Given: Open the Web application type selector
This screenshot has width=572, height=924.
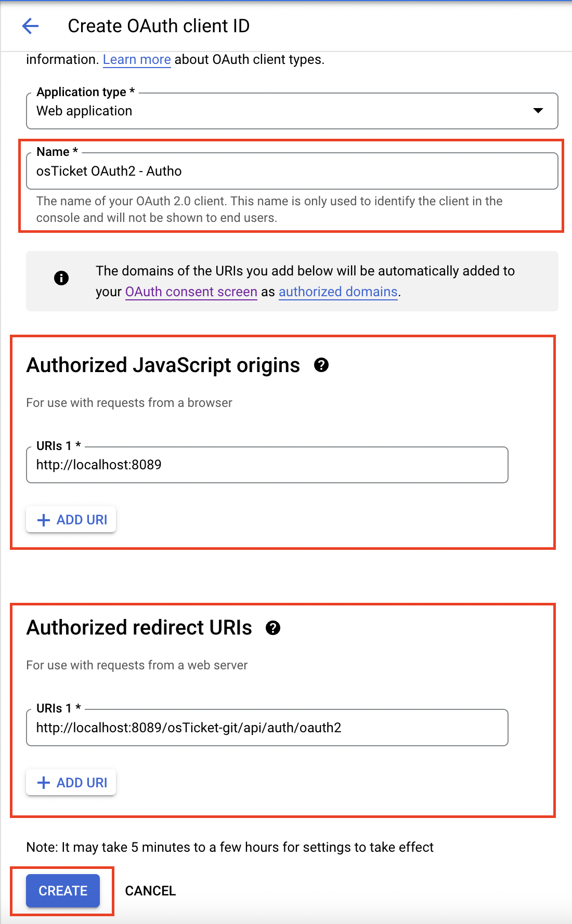Looking at the screenshot, I should 291,111.
